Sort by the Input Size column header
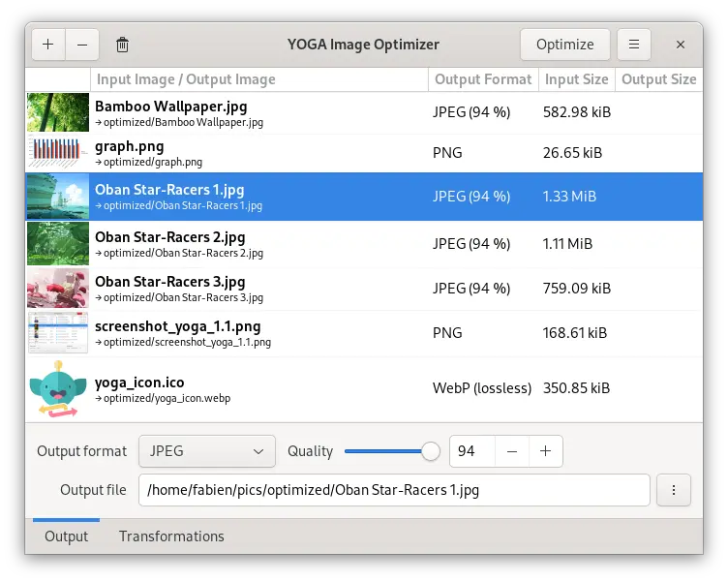 click(576, 79)
